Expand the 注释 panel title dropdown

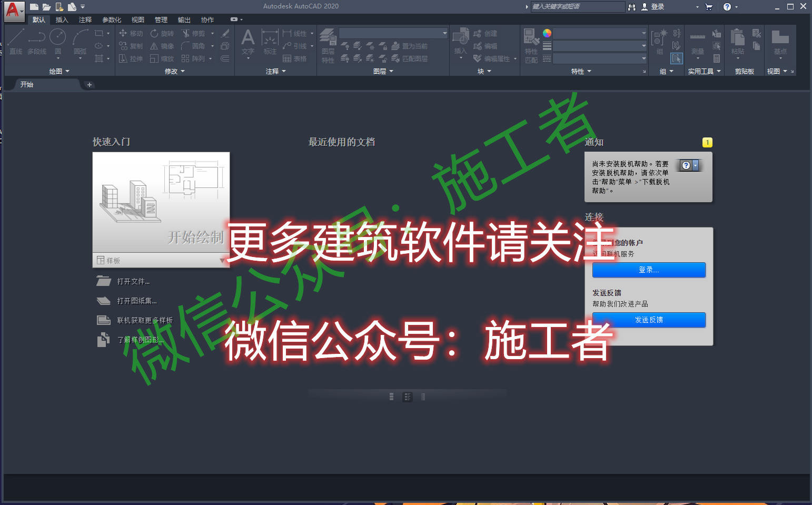point(276,71)
